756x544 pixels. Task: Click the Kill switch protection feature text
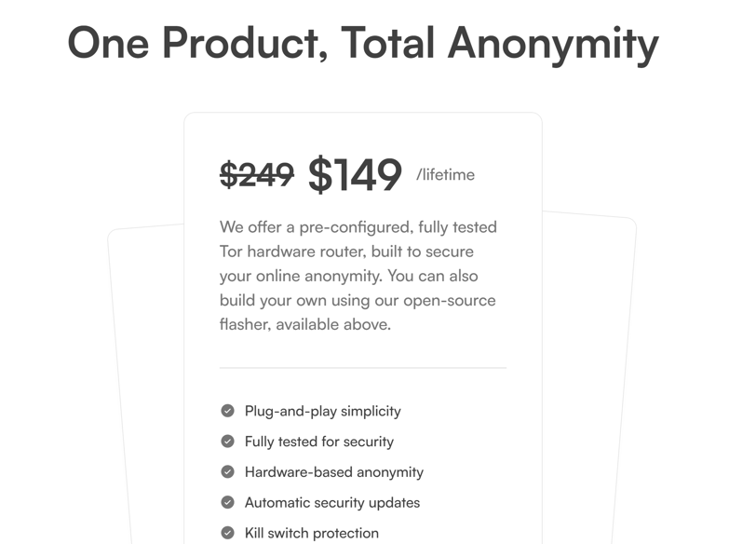(x=312, y=533)
